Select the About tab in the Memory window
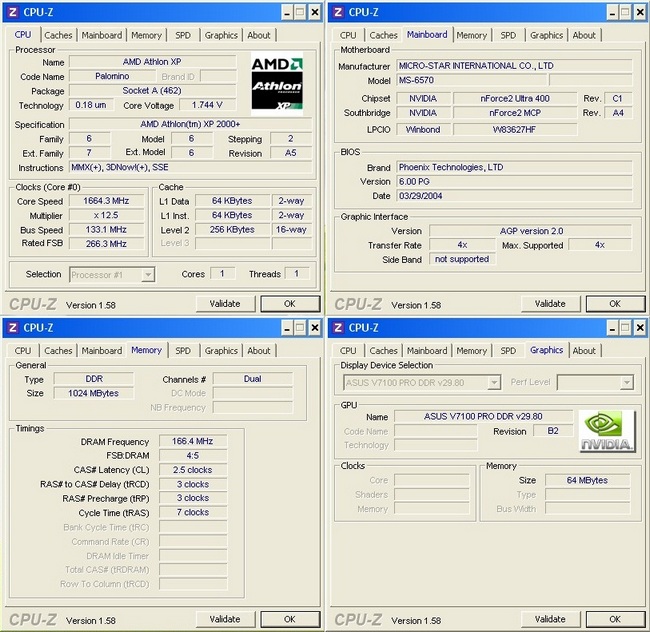 point(259,351)
